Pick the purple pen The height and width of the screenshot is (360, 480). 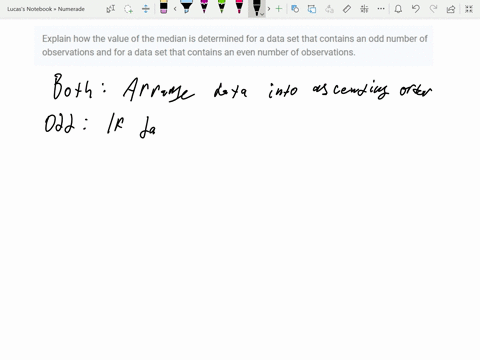point(204,7)
